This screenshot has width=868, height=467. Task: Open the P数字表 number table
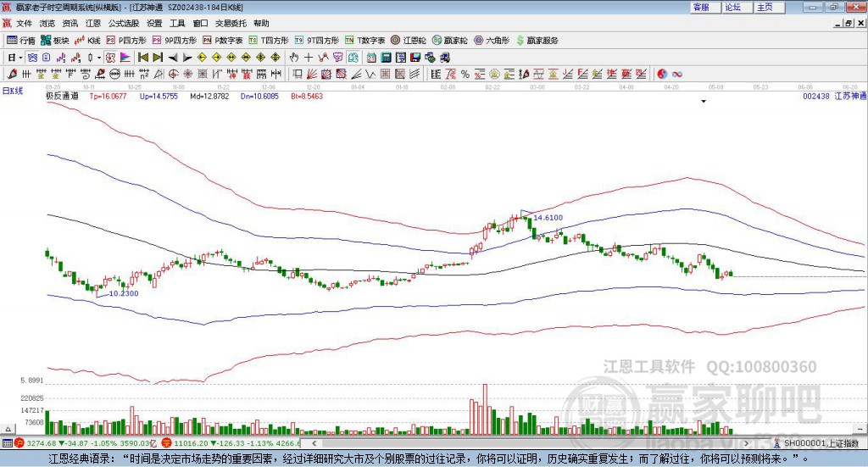[x=223, y=41]
